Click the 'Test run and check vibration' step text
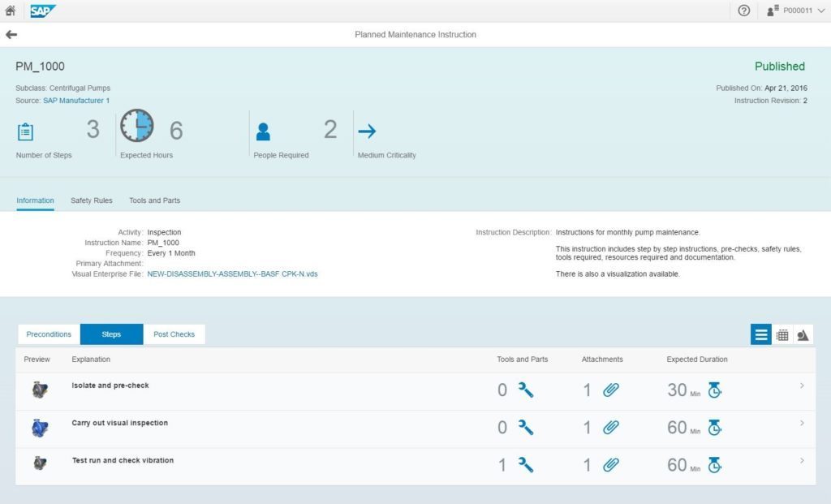The height and width of the screenshot is (504, 831). point(123,460)
